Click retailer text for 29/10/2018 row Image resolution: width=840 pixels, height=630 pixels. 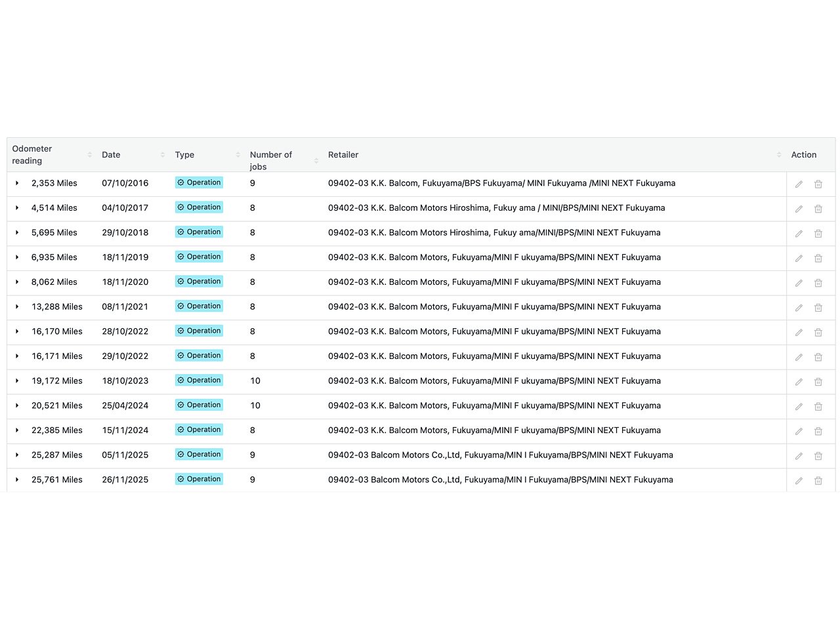(x=494, y=232)
